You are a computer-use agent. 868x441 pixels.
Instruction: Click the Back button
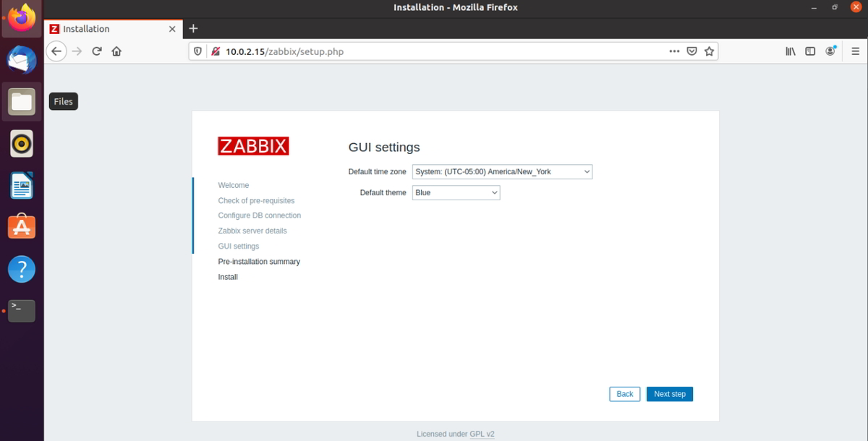coord(624,393)
